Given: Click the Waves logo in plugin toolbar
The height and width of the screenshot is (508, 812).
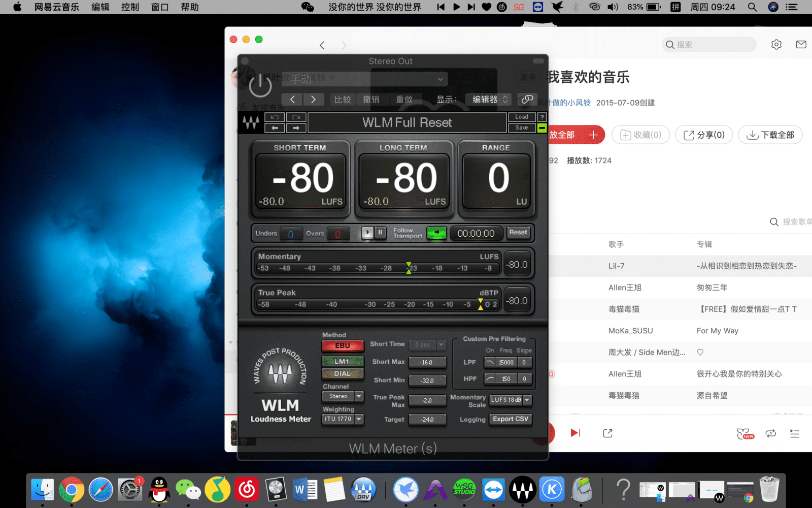Looking at the screenshot, I should (x=251, y=122).
